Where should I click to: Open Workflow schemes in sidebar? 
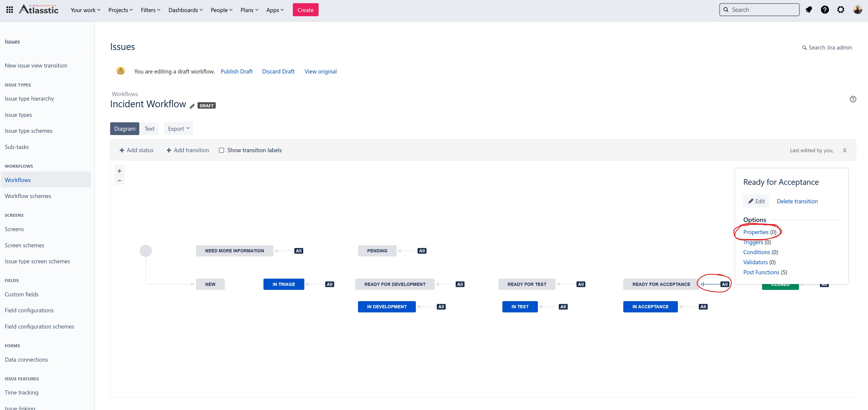pos(28,196)
